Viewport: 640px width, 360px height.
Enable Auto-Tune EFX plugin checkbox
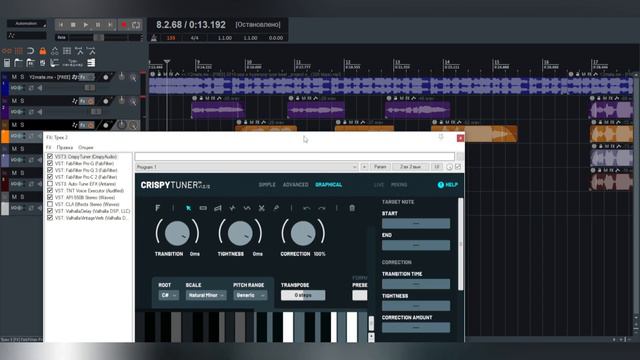point(50,184)
